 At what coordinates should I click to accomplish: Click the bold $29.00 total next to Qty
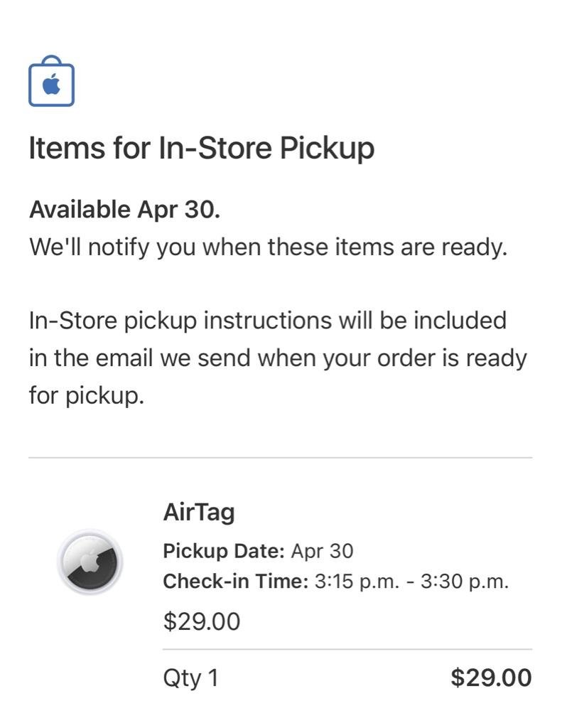(491, 678)
